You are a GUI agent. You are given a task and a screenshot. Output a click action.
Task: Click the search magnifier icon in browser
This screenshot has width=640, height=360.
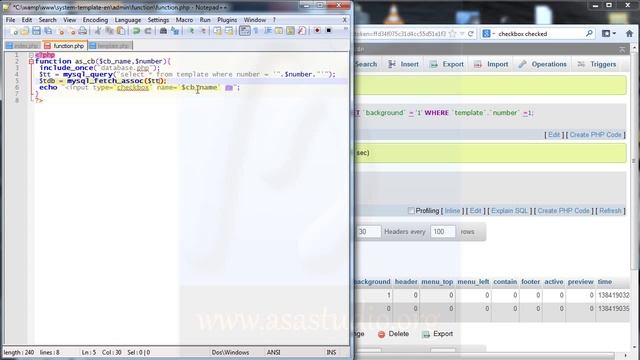pos(589,34)
